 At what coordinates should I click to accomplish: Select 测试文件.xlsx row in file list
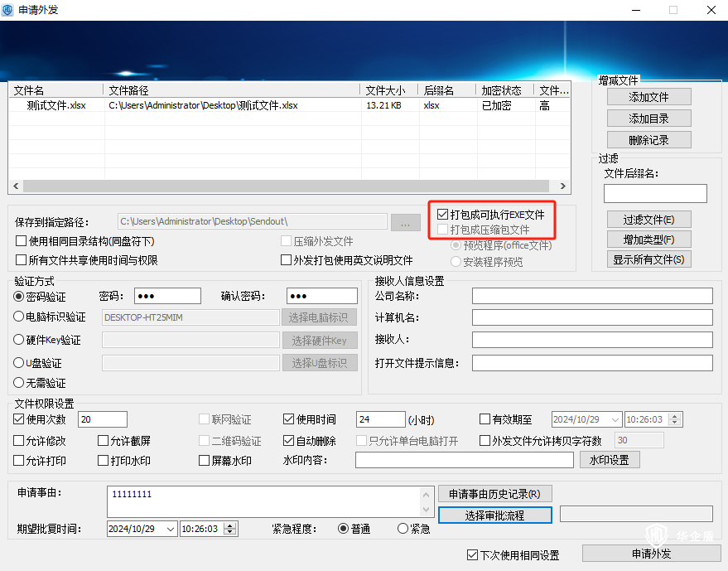coord(56,105)
